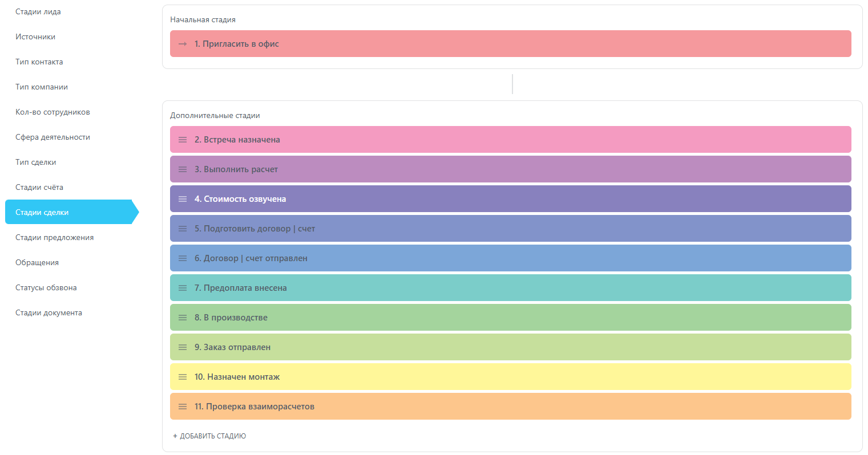The width and height of the screenshot is (868, 455).
Task: Click drag handle of '11. Проверка взаиморасчетов'
Action: (183, 407)
